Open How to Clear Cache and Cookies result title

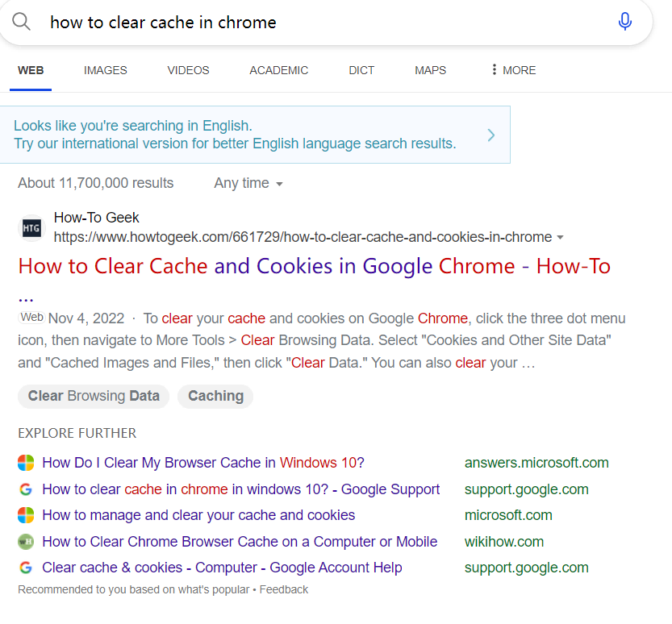pos(314,266)
